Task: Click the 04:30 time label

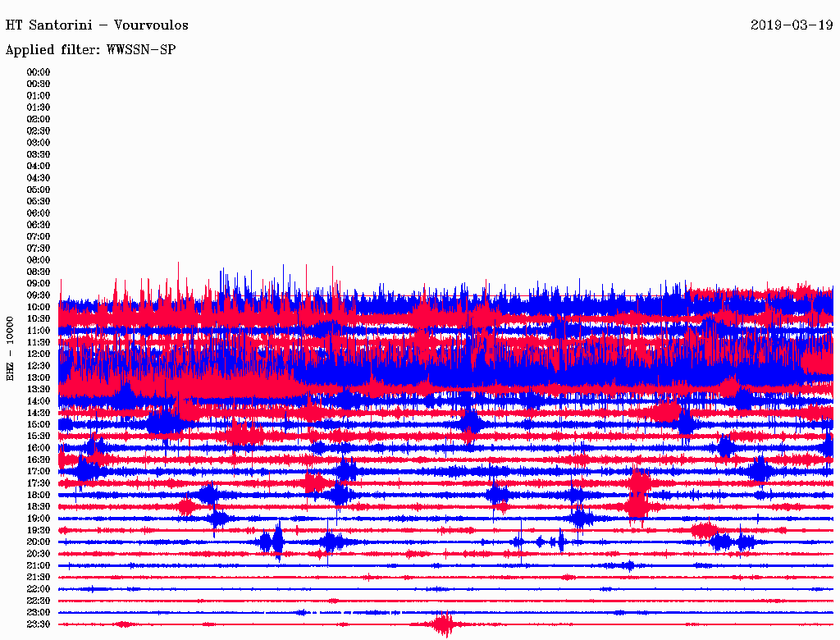Action: pos(39,177)
